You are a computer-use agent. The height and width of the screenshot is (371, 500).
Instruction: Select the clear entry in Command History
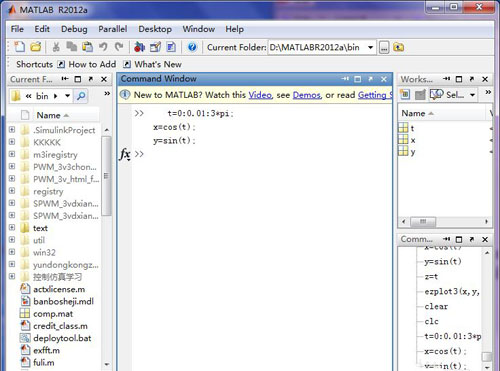(x=436, y=306)
